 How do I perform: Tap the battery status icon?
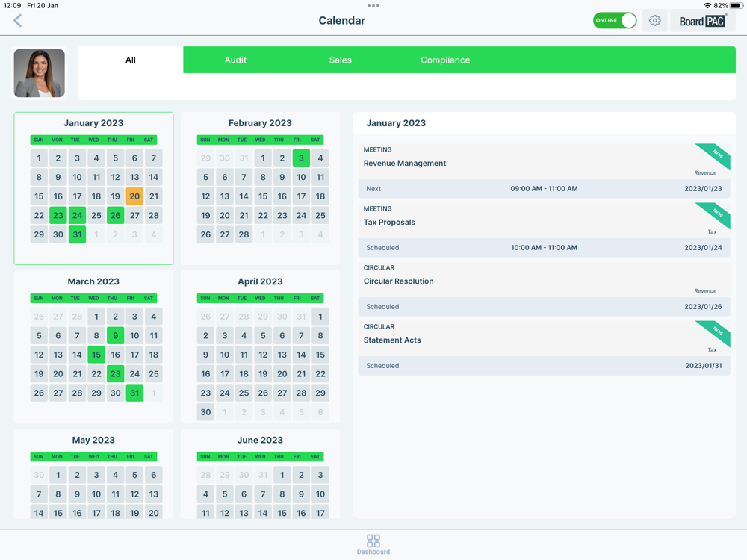click(737, 6)
